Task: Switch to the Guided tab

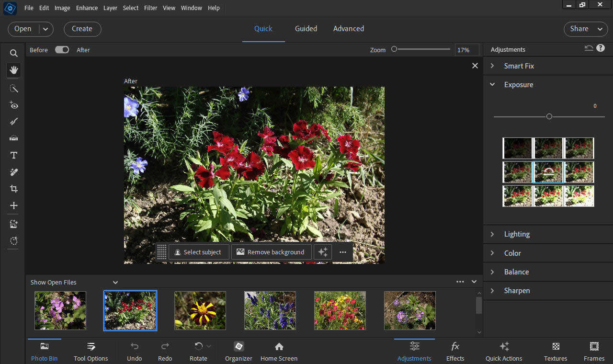Action: (x=306, y=29)
